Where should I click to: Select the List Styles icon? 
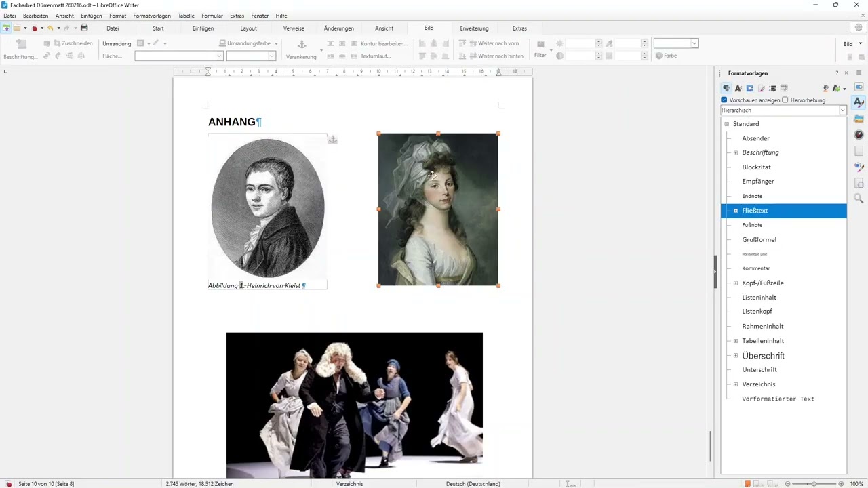[x=772, y=88]
